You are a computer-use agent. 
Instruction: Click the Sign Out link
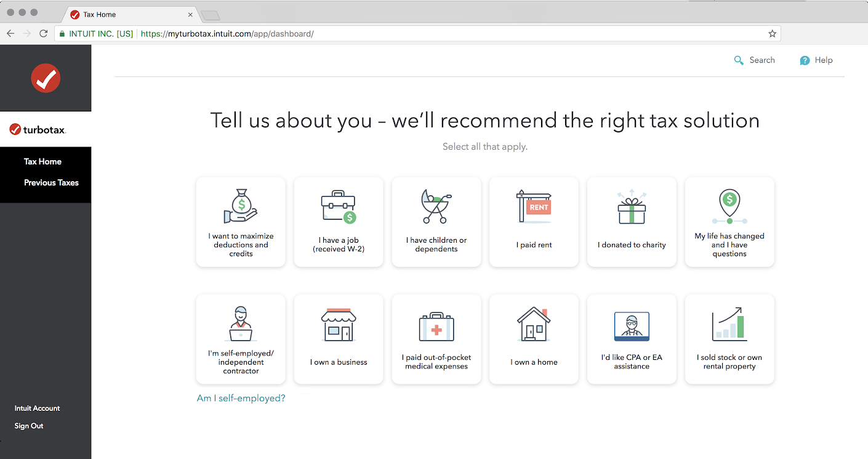(29, 426)
